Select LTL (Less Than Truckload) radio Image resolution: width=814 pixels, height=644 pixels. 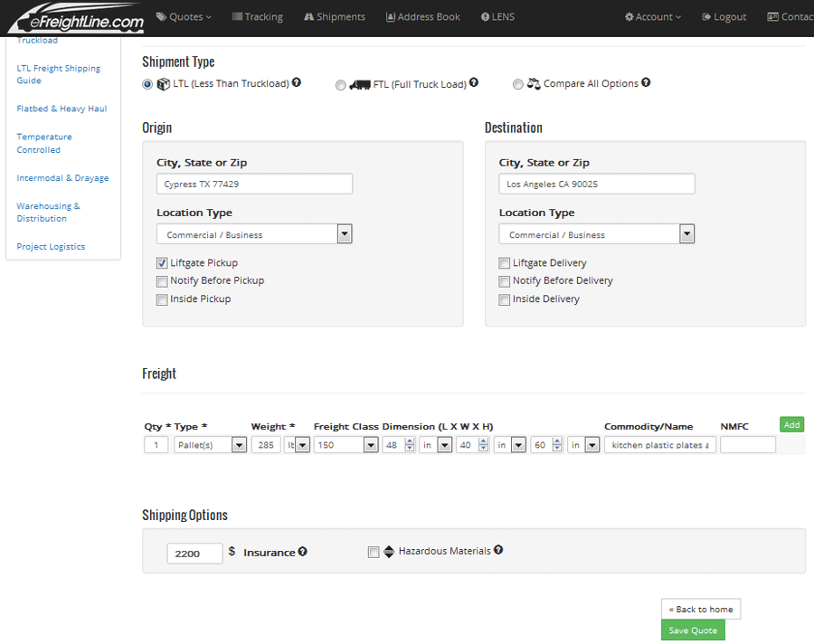[147, 84]
